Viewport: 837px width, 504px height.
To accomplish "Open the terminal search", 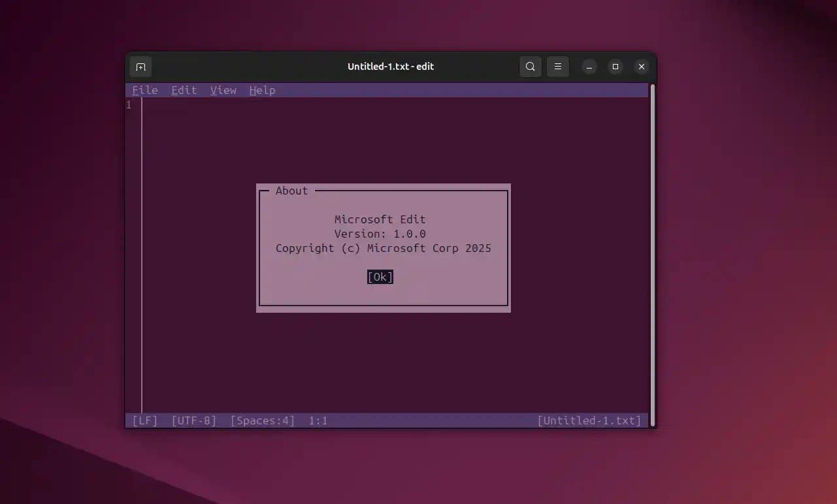I will click(x=530, y=66).
